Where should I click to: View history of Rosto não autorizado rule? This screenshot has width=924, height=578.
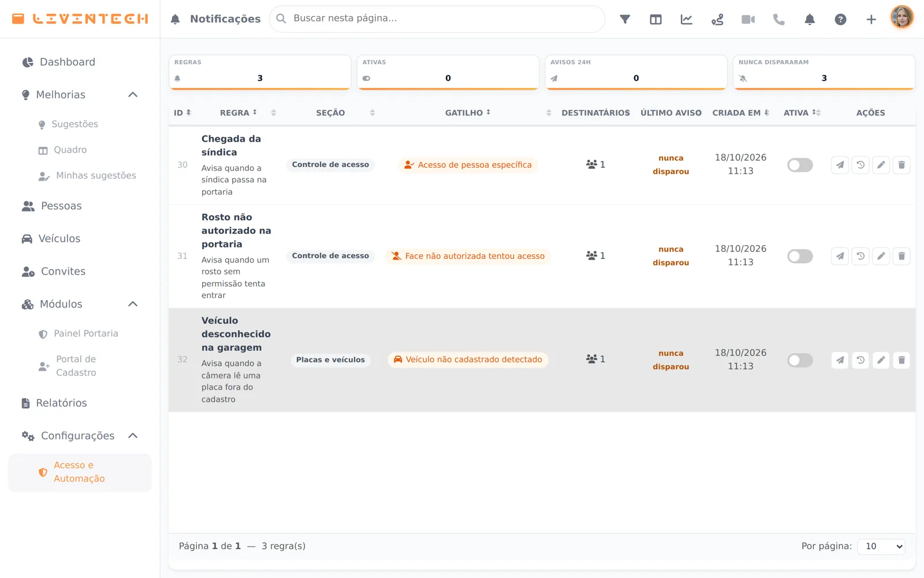point(860,256)
